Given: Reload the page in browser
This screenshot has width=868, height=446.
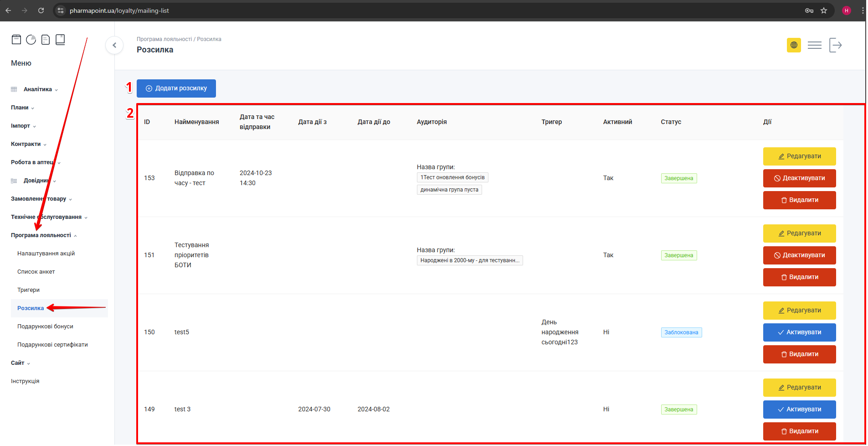Looking at the screenshot, I should click(41, 10).
